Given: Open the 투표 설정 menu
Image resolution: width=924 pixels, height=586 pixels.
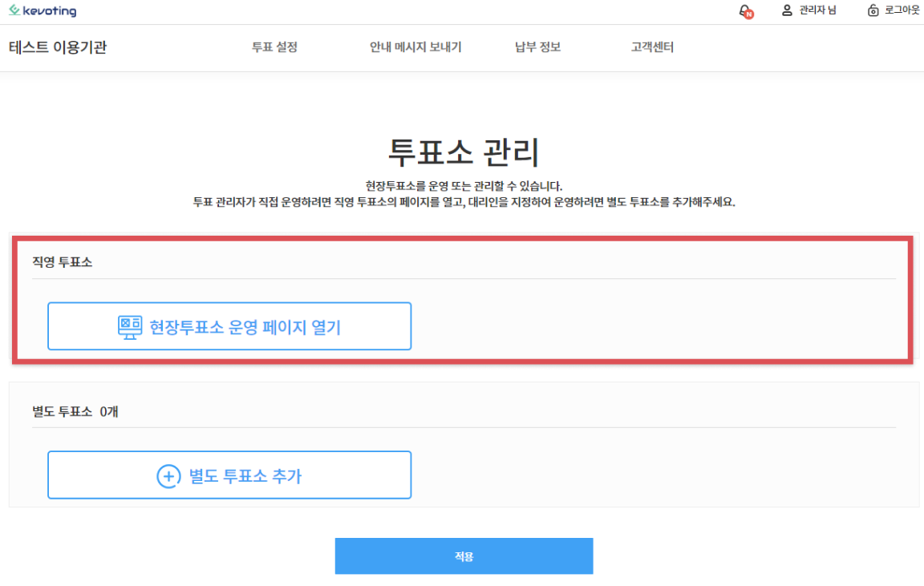Looking at the screenshot, I should click(274, 47).
